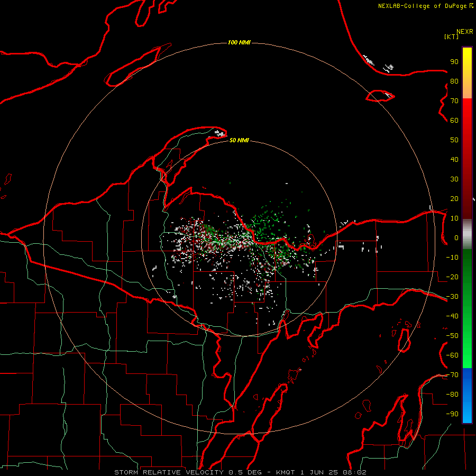The image size is (476, 476).
Task: Click the KMQT radar site identifier
Action: point(286,472)
